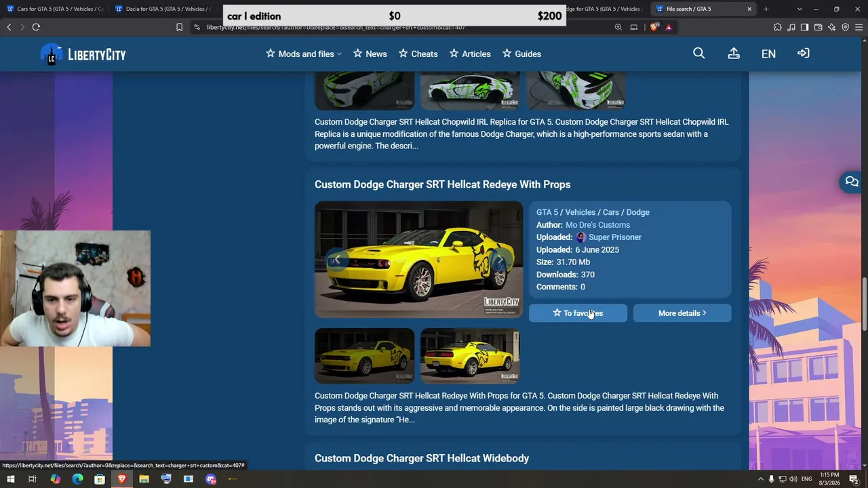Image resolution: width=868 pixels, height=488 pixels.
Task: Switch to the Cars for GTA 5 tab
Action: [56, 9]
